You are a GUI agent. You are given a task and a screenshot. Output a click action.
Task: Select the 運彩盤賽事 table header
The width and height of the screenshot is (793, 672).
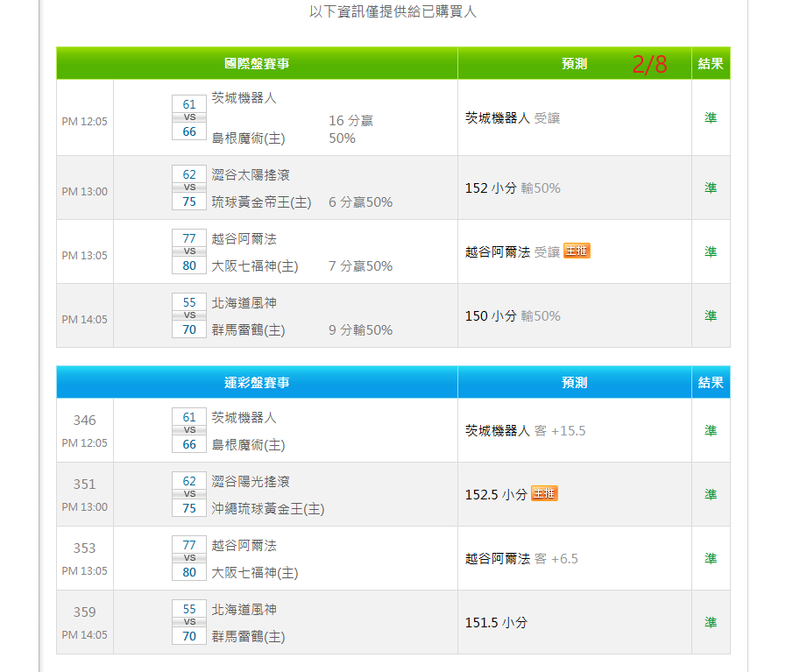pyautogui.click(x=257, y=383)
